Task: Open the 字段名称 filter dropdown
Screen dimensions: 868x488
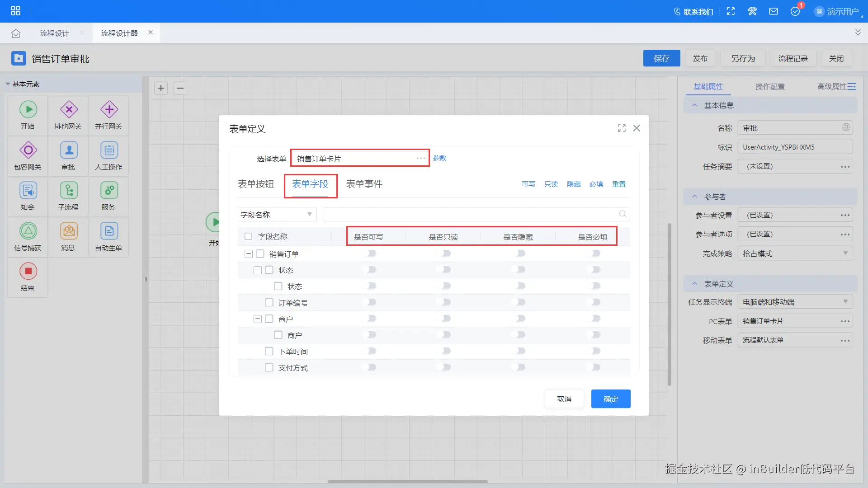Action: coord(277,215)
